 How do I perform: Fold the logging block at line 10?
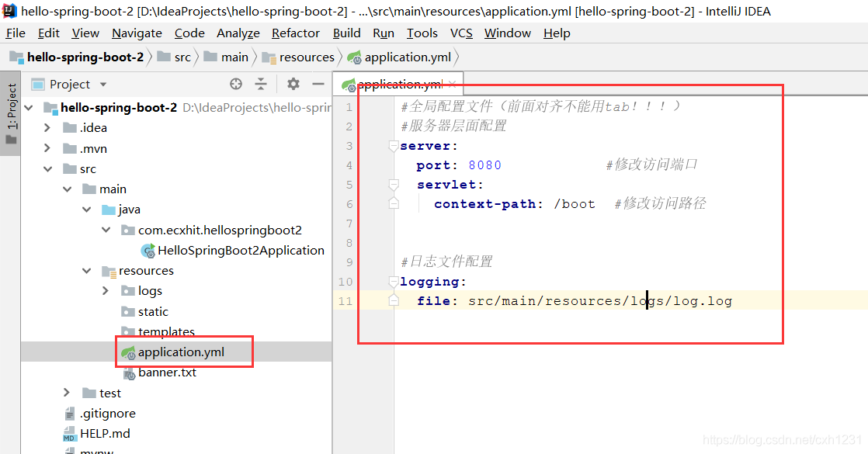click(x=394, y=281)
